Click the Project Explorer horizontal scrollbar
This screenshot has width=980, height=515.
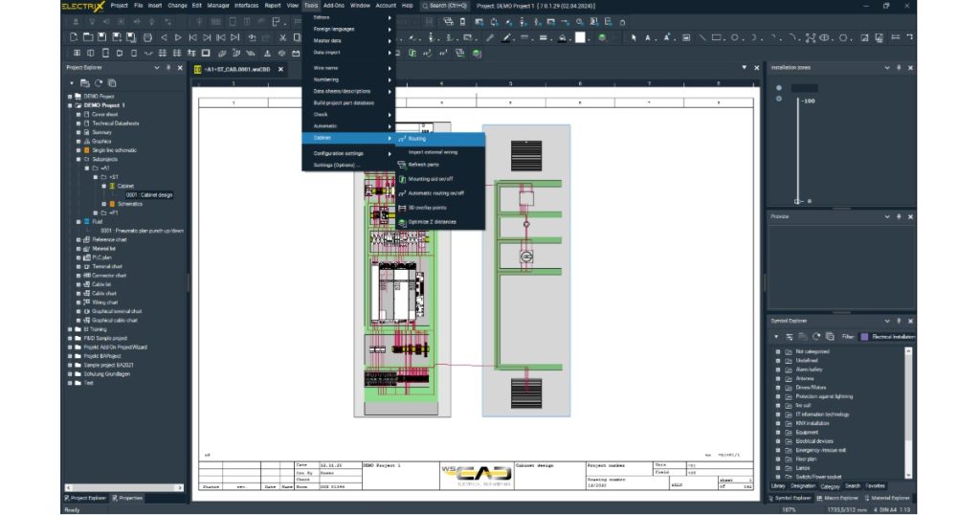coord(123,487)
